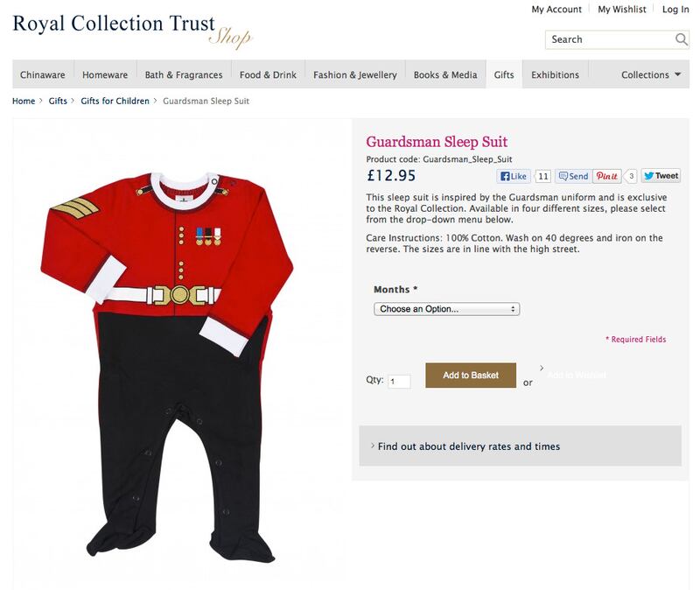The width and height of the screenshot is (700, 590).
Task: Open the My Account link
Action: [x=556, y=10]
